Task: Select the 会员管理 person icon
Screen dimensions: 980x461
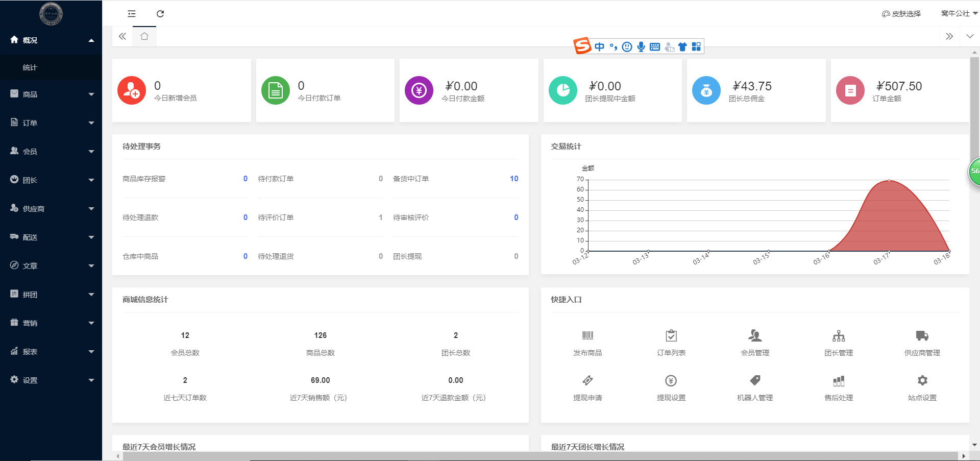Action: (755, 335)
